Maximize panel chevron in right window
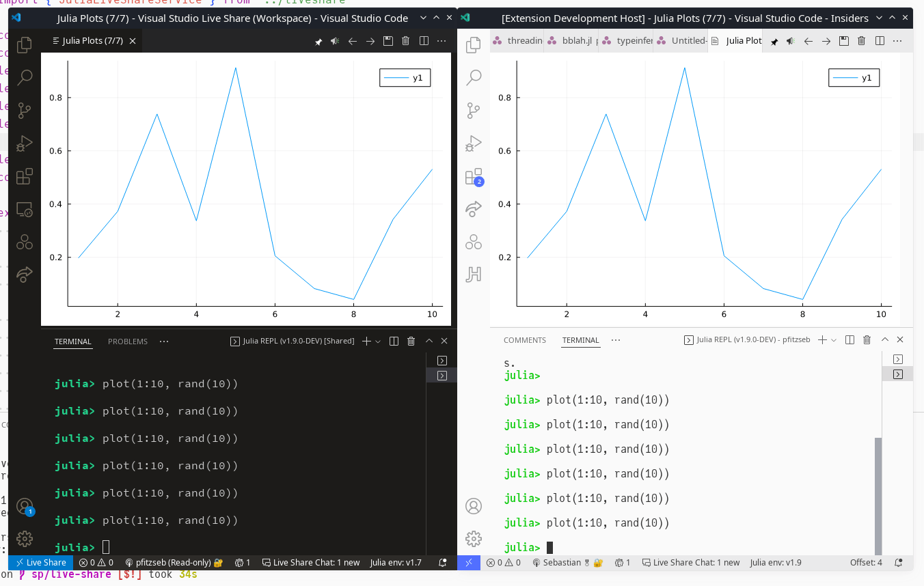 (885, 339)
